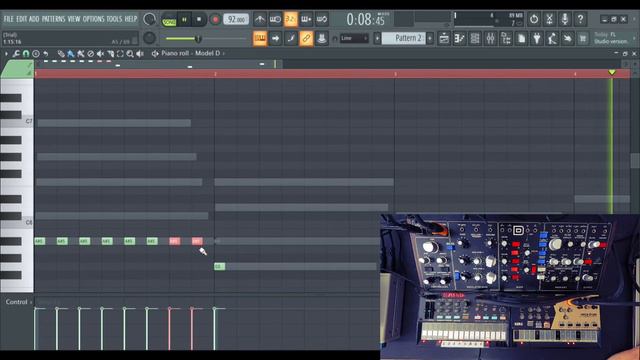Toggle overdub recording blend icon
This screenshot has height=360, width=640.
click(x=306, y=19)
